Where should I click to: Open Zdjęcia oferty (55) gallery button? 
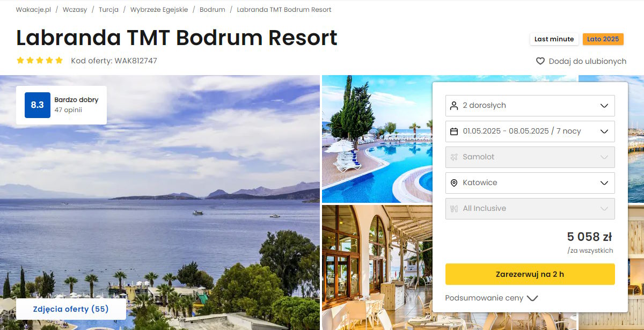[x=71, y=309]
